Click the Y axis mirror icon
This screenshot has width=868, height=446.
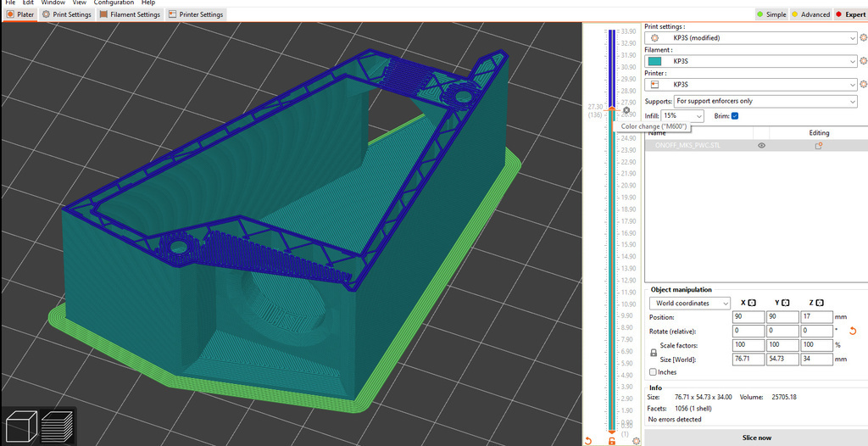(786, 303)
